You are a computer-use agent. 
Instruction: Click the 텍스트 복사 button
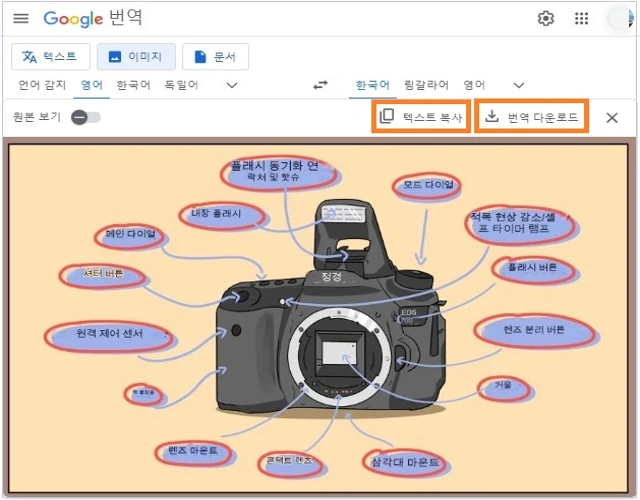coord(421,116)
